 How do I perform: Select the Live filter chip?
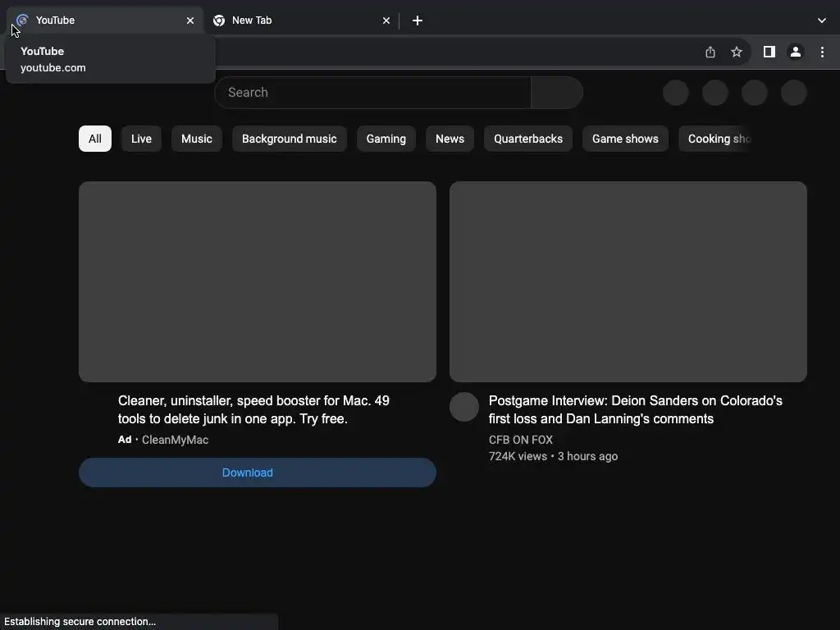(x=141, y=139)
